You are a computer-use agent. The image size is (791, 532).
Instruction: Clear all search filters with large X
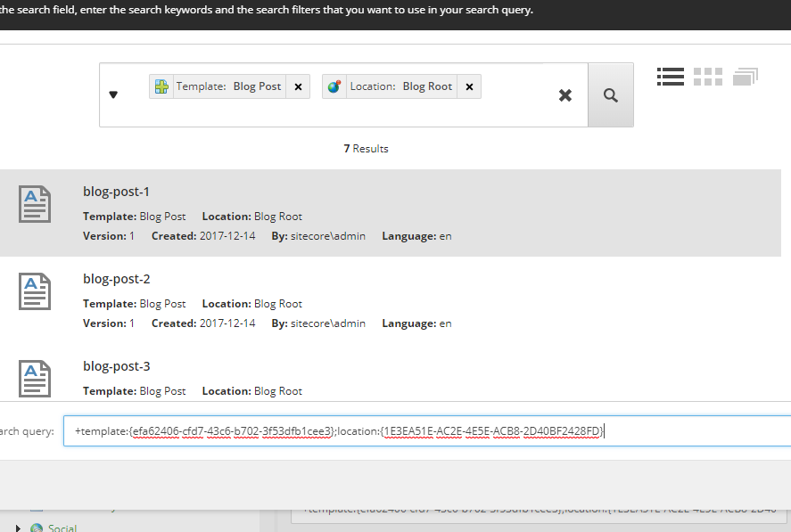point(565,95)
